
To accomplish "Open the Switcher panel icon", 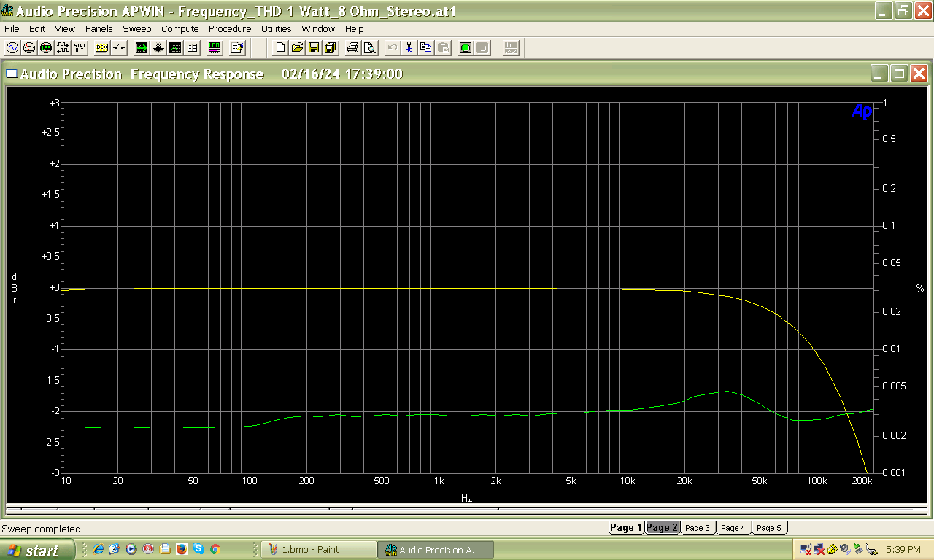I will pos(119,48).
